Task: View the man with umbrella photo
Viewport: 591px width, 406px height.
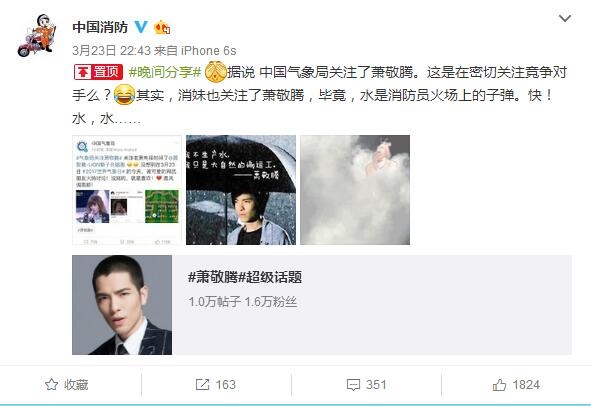Action: point(241,190)
